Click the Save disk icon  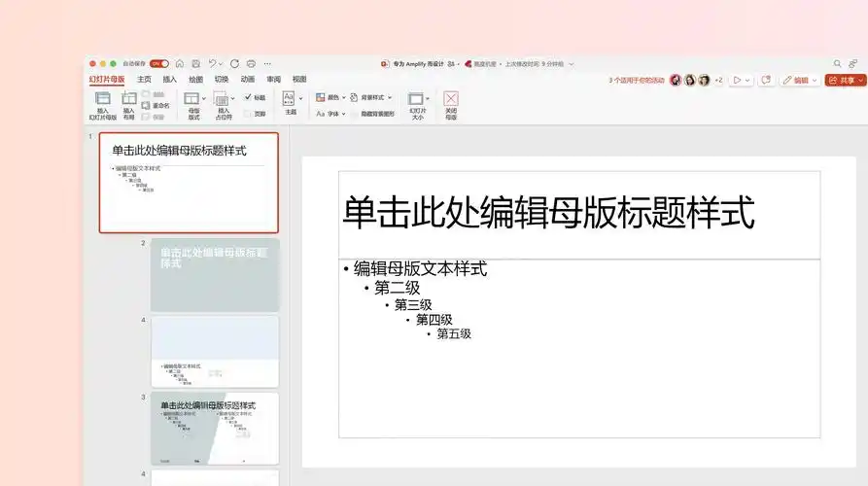coord(196,63)
